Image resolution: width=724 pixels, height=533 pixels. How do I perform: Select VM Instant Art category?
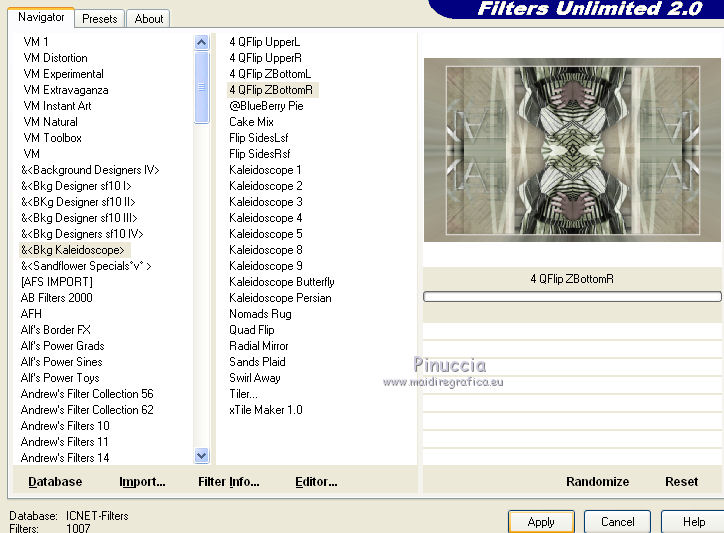[57, 106]
